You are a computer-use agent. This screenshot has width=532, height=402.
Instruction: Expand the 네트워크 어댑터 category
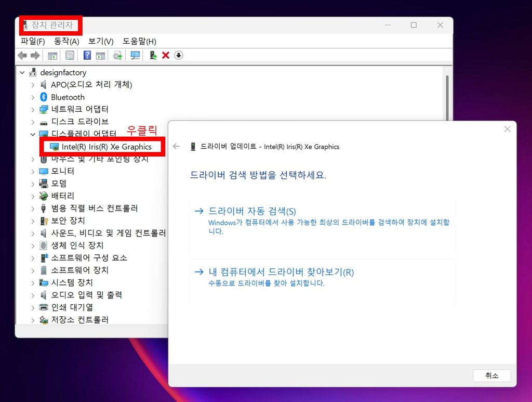(33, 110)
